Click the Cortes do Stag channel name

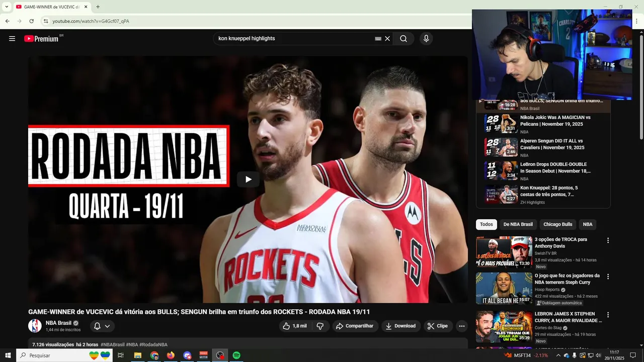(548, 328)
